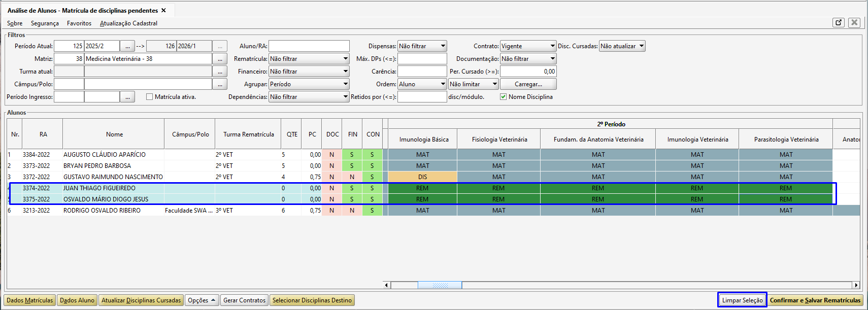
Task: Open the Segurança menu
Action: 45,23
